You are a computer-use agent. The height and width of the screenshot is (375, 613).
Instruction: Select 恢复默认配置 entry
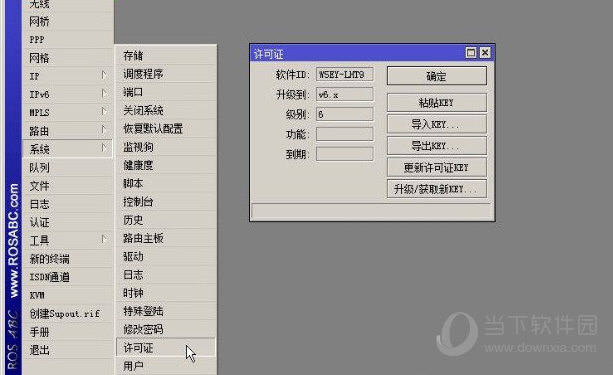tap(166, 129)
